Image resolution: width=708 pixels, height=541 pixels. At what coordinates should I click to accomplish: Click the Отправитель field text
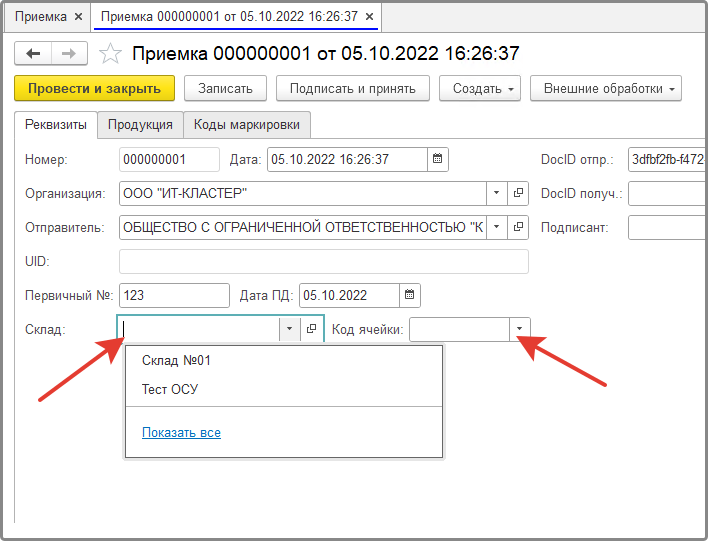(303, 227)
